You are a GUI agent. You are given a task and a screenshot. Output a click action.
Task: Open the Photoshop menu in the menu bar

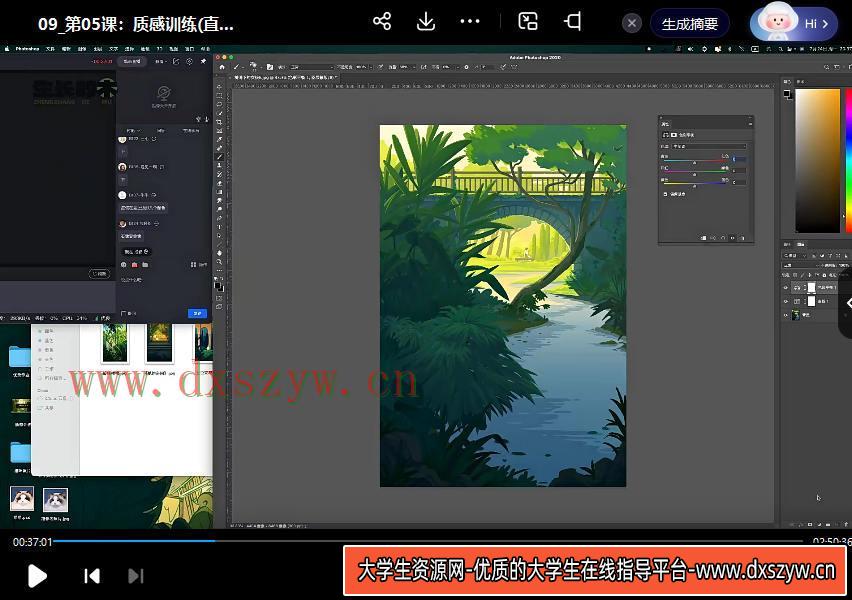(27, 49)
